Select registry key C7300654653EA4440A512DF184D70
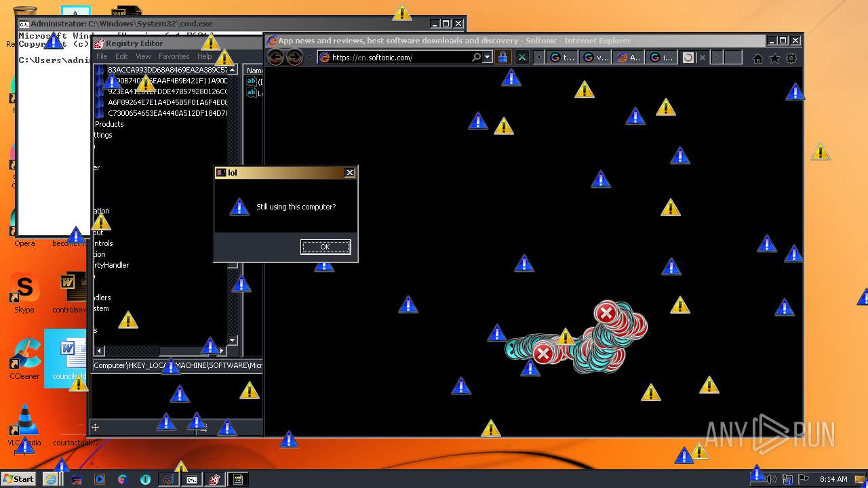The image size is (868, 488). pos(167,113)
